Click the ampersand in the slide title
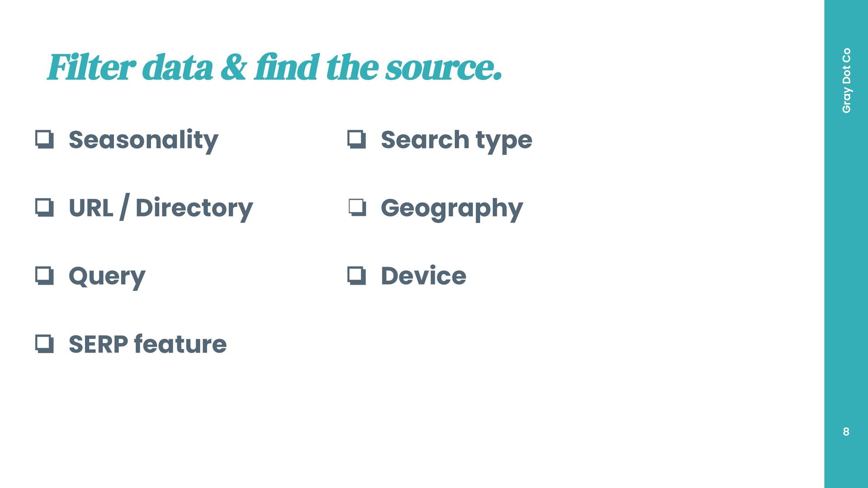Image resolution: width=868 pixels, height=488 pixels. point(233,68)
